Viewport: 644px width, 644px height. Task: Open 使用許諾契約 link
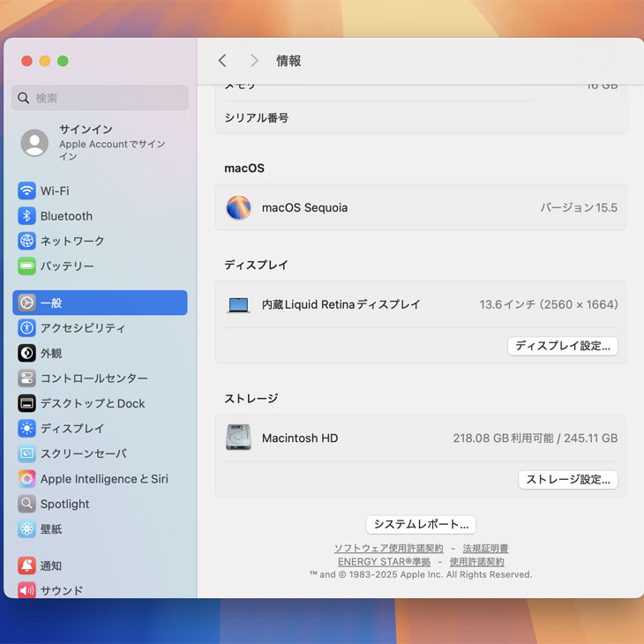[476, 561]
